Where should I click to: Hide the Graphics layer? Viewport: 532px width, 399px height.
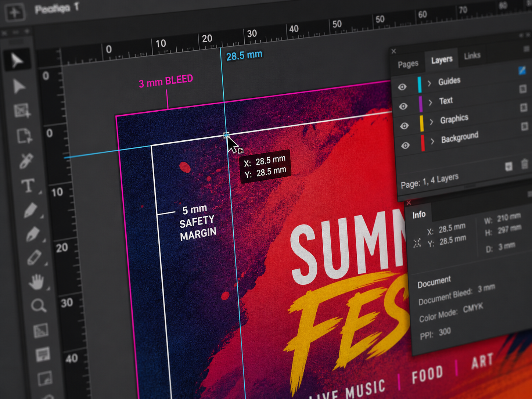pyautogui.click(x=404, y=126)
